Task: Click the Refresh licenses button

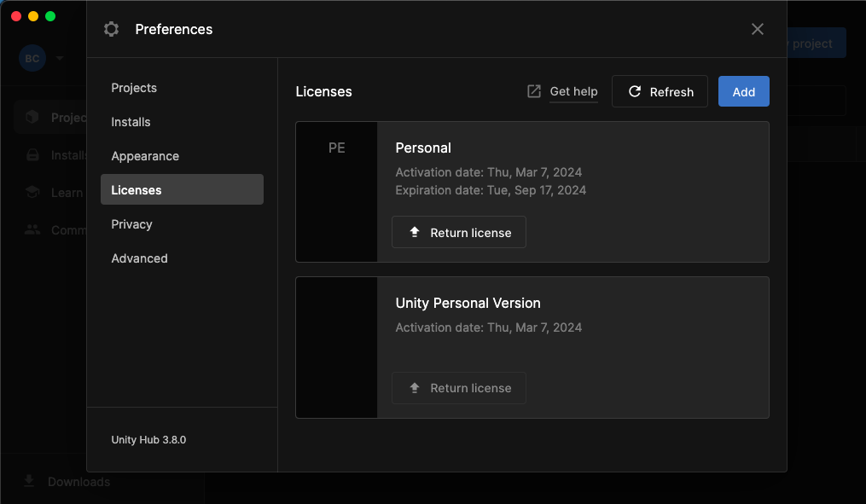Action: point(660,91)
